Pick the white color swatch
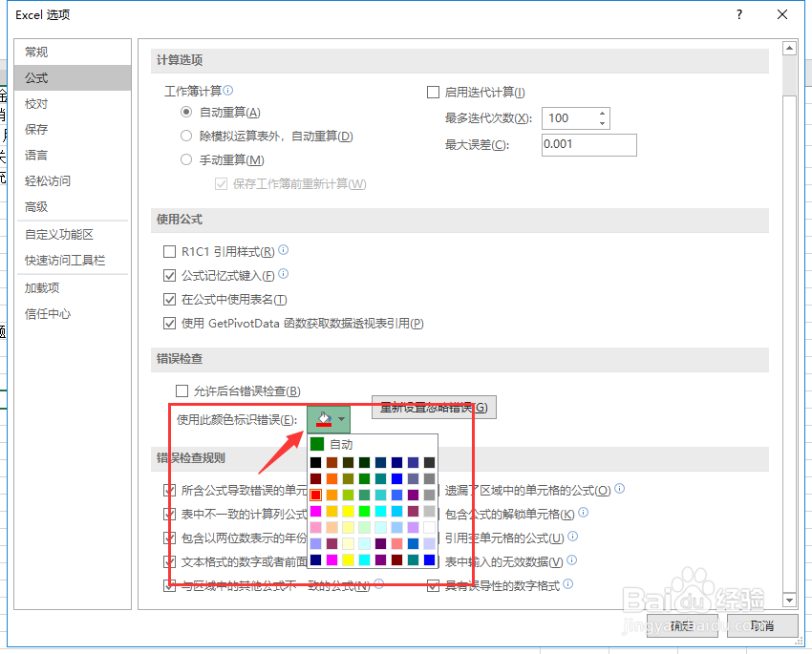 pos(429,527)
